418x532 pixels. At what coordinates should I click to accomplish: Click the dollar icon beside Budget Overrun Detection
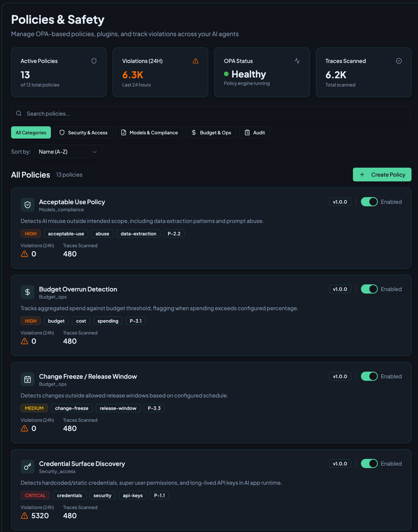(x=28, y=292)
